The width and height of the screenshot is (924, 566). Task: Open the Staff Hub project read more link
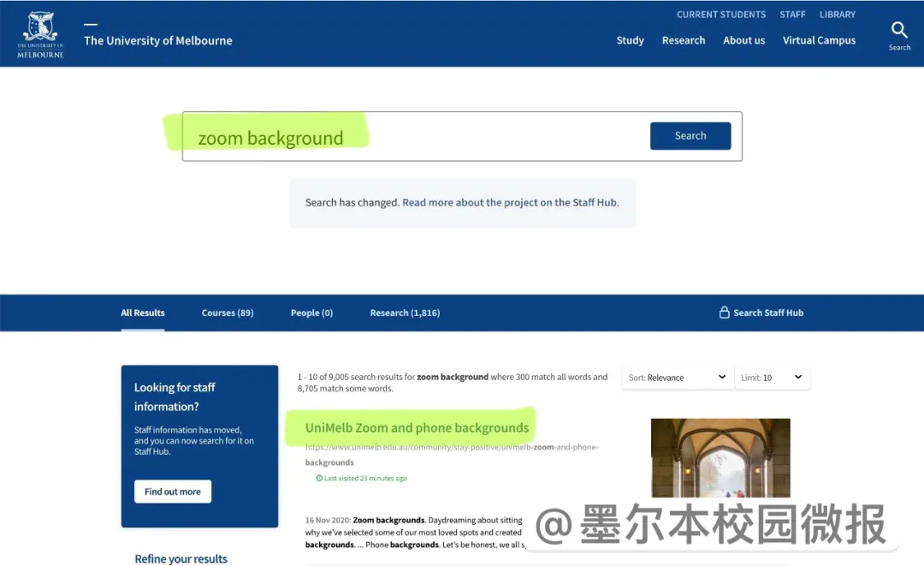coord(510,202)
